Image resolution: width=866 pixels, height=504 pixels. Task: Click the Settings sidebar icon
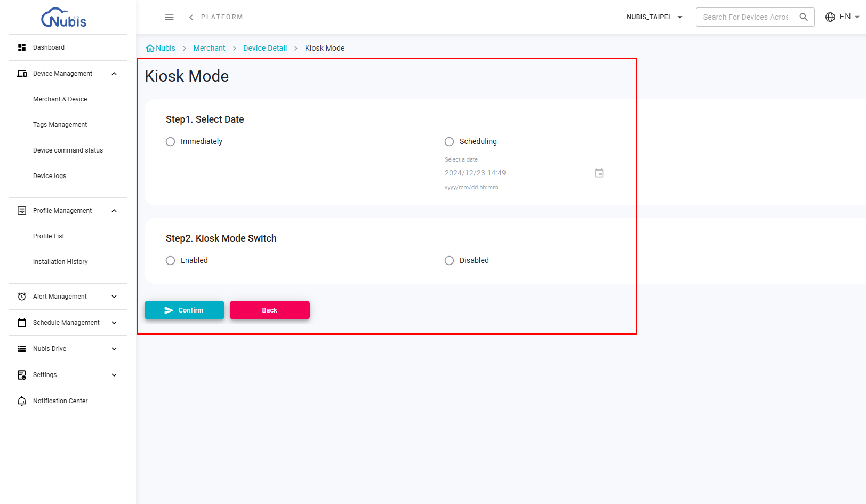tap(22, 375)
